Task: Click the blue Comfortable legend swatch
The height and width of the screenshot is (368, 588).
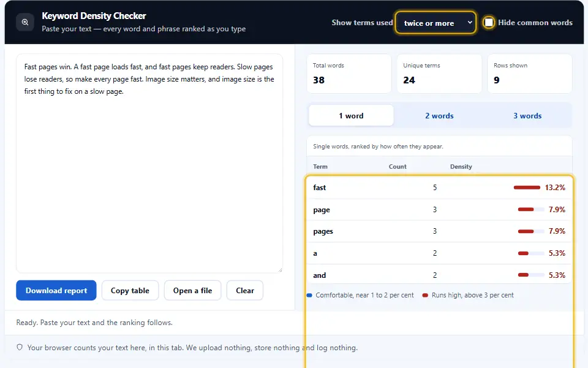Action: (x=309, y=295)
